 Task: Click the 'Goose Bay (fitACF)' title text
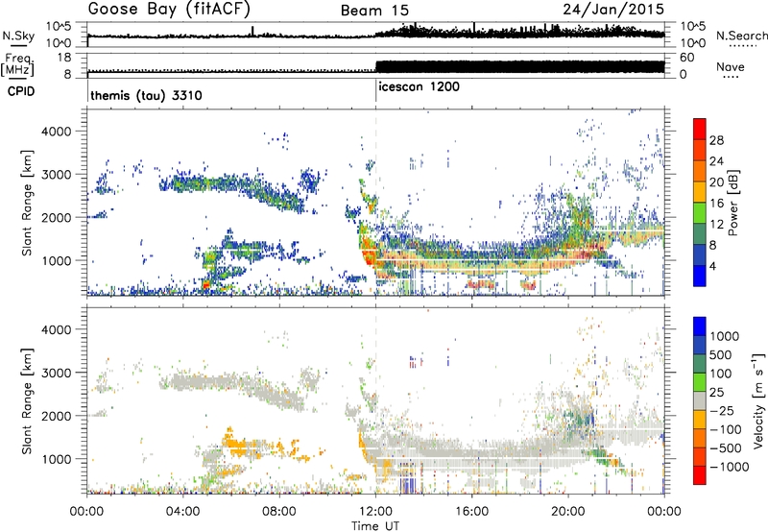tap(169, 9)
